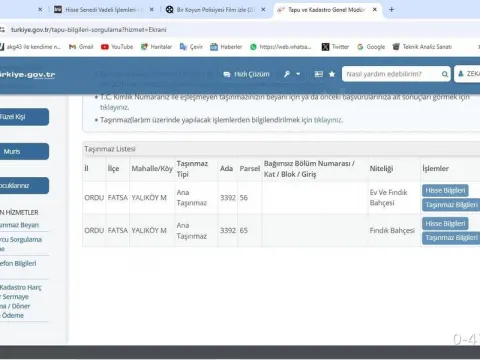The height and width of the screenshot is (360, 480).
Task: Click tıklayınız link for unmatched property declaration
Action: click(x=114, y=107)
